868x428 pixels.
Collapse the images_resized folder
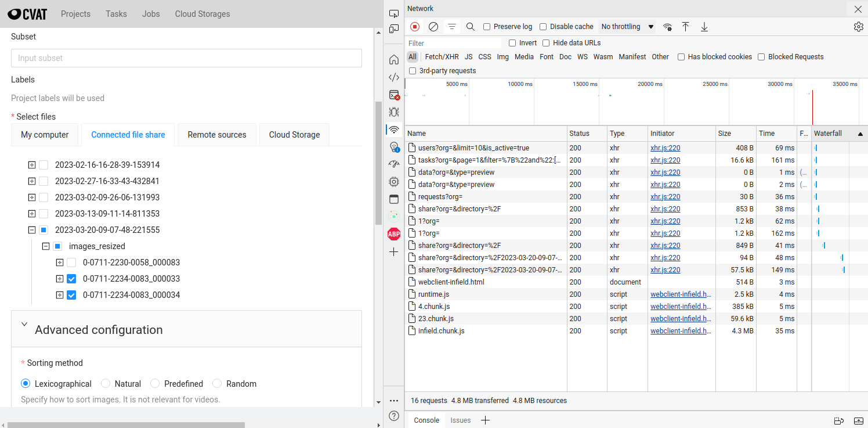[45, 246]
